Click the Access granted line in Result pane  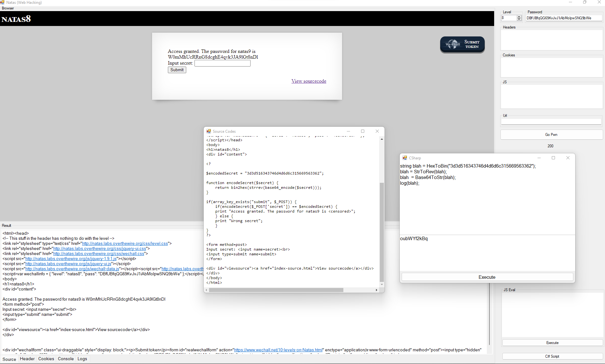point(84,299)
